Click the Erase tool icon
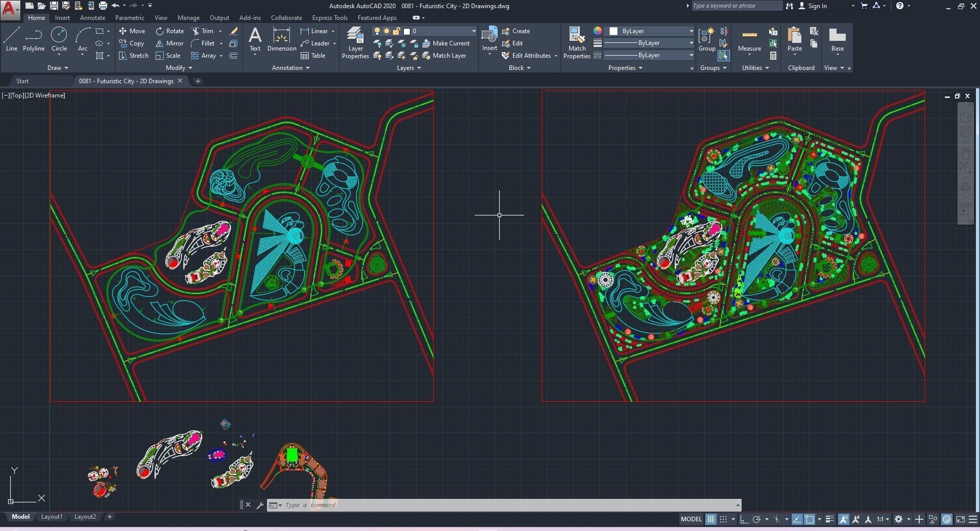Viewport: 980px width, 531px height. coord(233,31)
